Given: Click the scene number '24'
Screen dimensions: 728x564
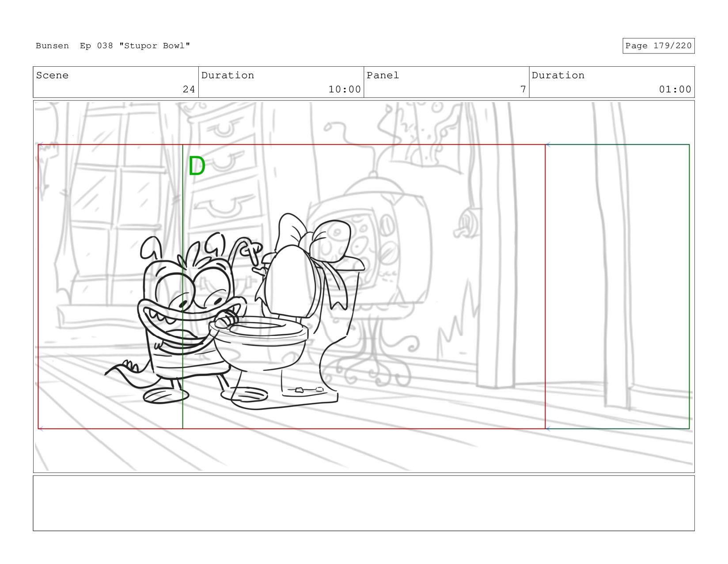Looking at the screenshot, I should click(x=189, y=89).
